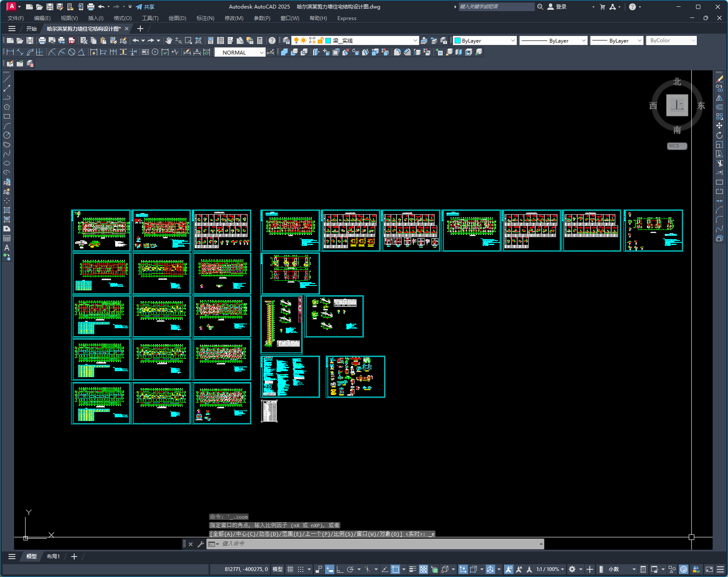Viewport: 728px width, 577px height.
Task: Open the 文件(F) menu
Action: 16,18
